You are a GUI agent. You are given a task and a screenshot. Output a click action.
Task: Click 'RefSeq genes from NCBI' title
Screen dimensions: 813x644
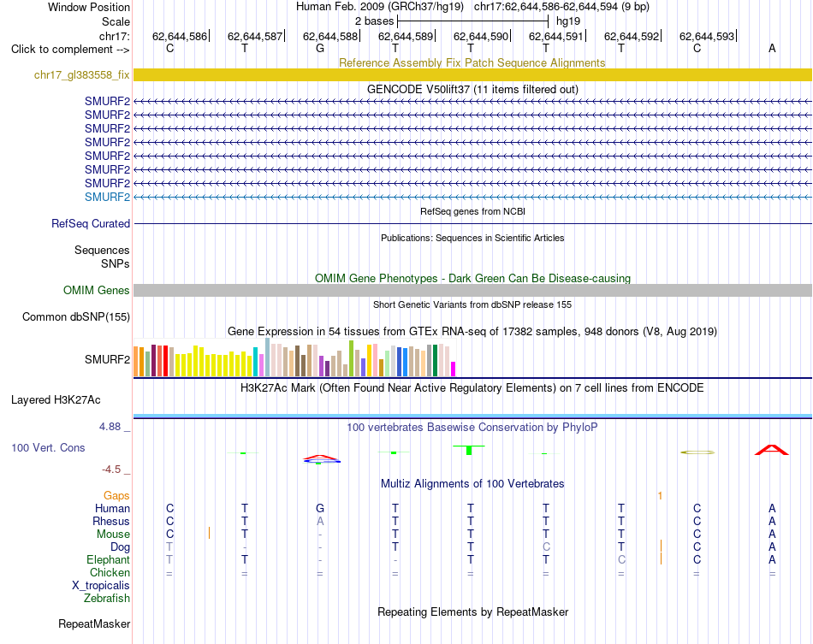click(472, 211)
